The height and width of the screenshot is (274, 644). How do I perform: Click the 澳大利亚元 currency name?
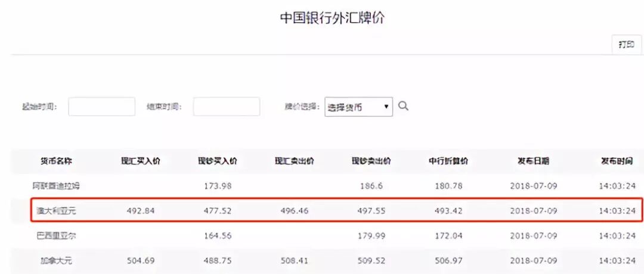[56, 211]
